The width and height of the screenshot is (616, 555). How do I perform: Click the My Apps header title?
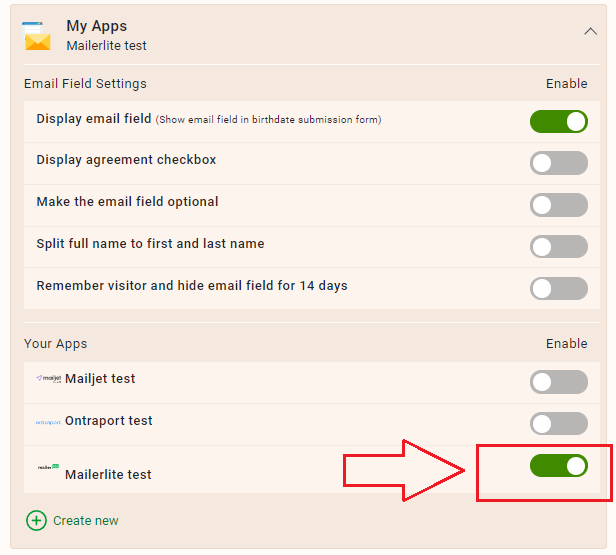point(97,26)
